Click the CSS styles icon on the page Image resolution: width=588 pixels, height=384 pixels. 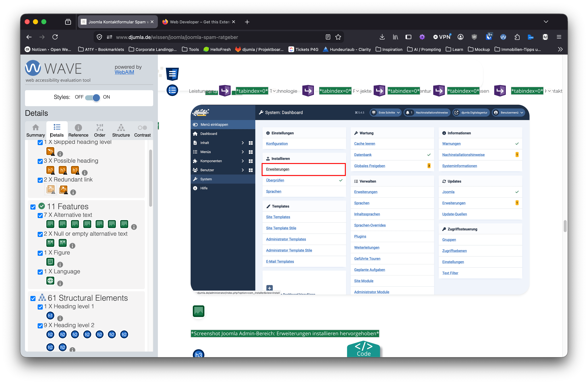(x=172, y=74)
